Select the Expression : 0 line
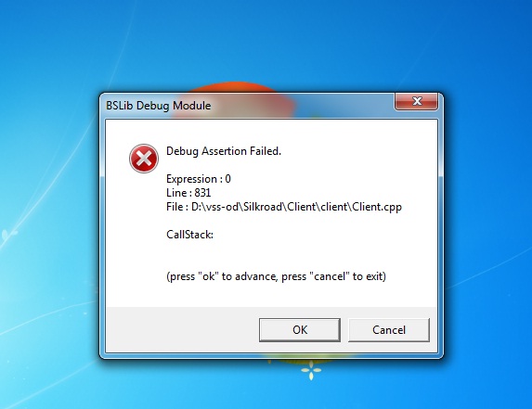 199,179
